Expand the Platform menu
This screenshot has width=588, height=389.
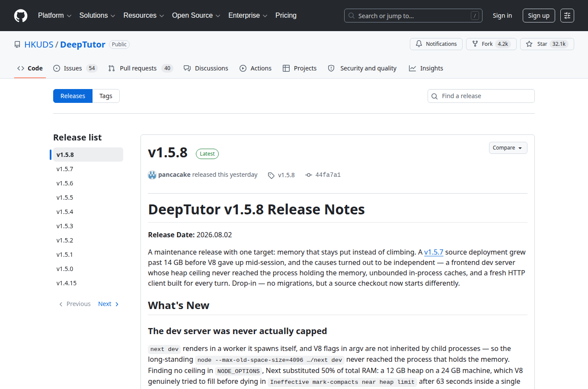[x=54, y=16]
